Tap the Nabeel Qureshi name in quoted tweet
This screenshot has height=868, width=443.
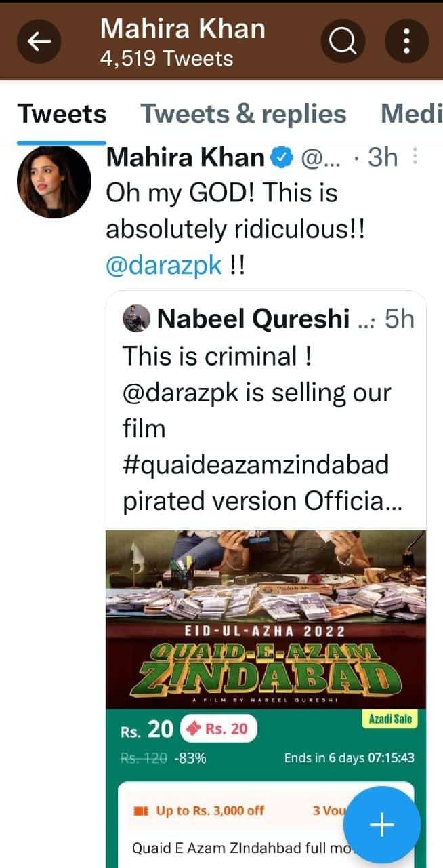(254, 319)
